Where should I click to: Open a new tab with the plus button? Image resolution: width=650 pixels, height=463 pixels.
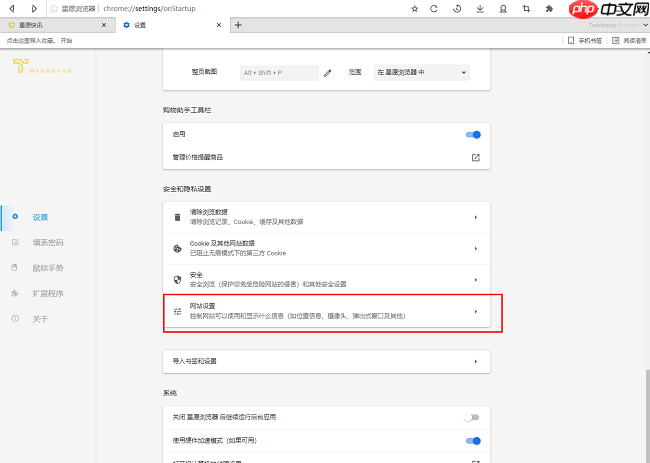click(238, 25)
